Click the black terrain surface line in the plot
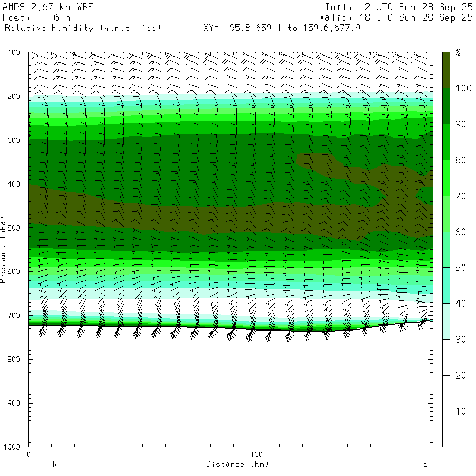Screen dimensions: 476x476 (231, 328)
